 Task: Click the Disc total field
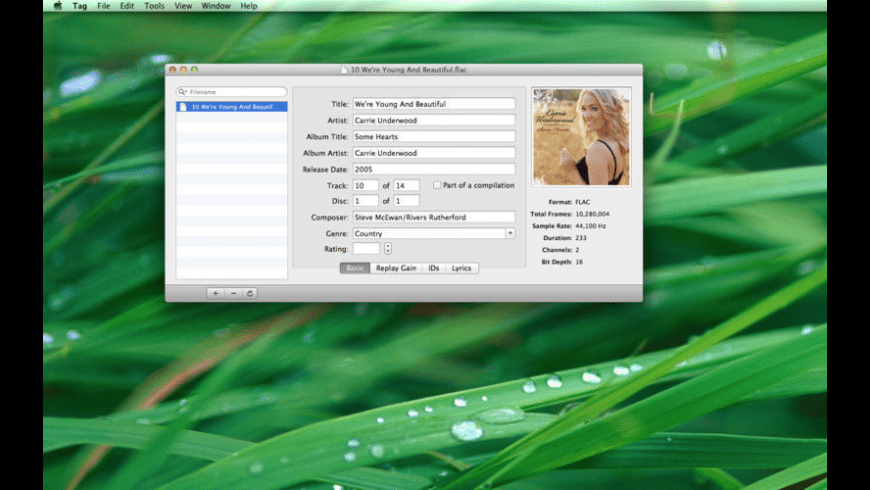[x=406, y=201]
